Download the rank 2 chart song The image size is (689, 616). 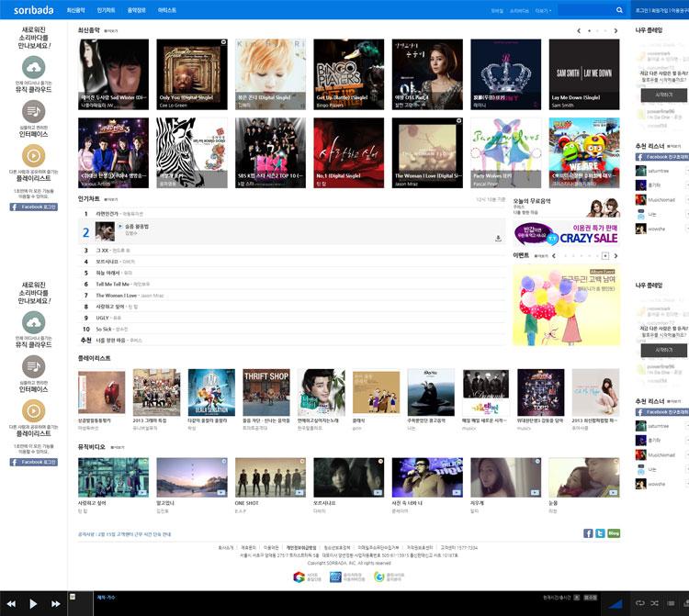pyautogui.click(x=498, y=239)
